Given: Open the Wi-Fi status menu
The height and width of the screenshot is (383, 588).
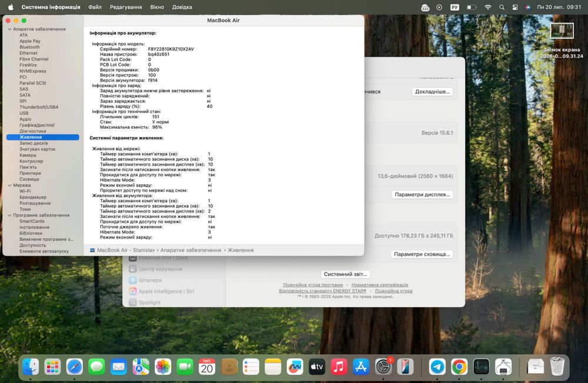Looking at the screenshot, I should click(488, 7).
